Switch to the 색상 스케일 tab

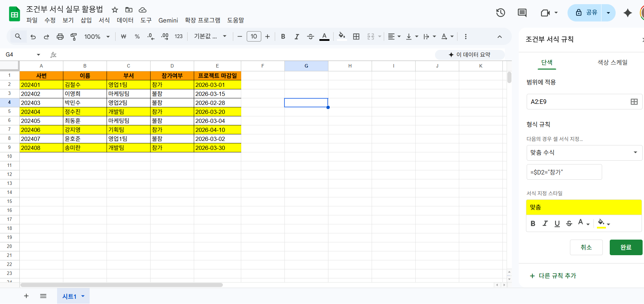[612, 63]
